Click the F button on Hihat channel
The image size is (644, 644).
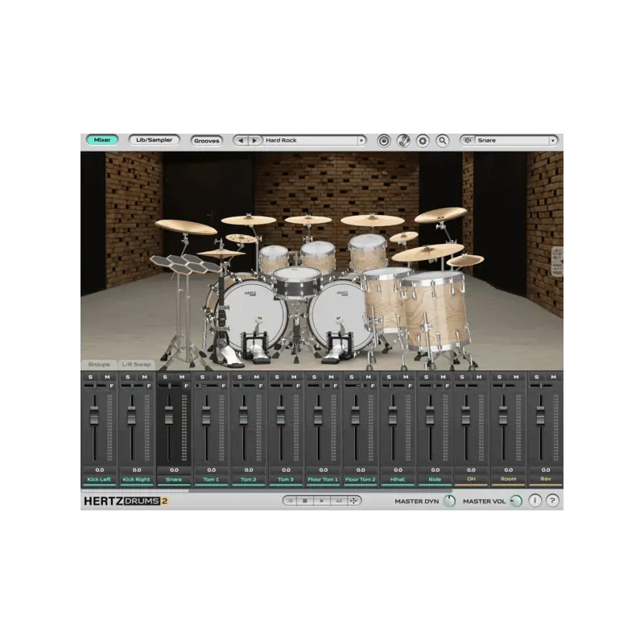click(410, 386)
